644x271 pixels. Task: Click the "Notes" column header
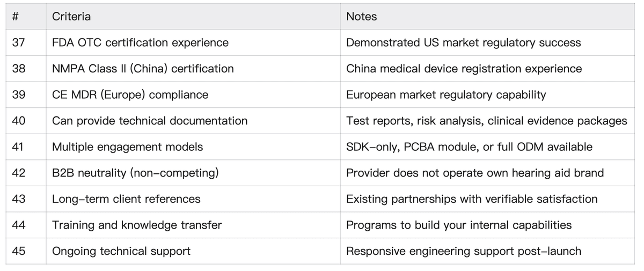[362, 17]
